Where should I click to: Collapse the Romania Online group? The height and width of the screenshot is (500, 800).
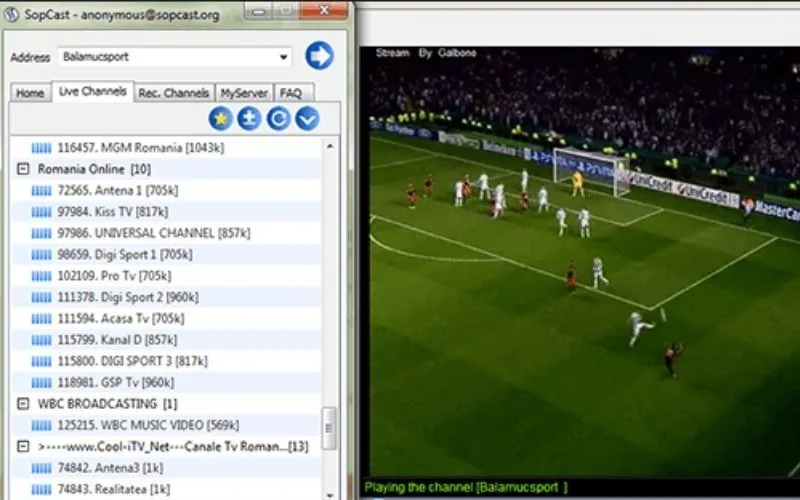(x=23, y=169)
